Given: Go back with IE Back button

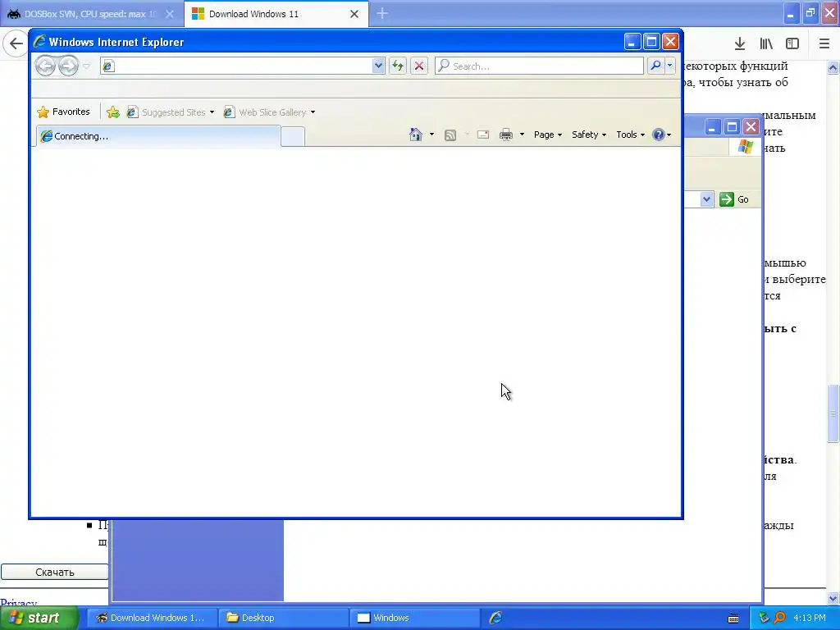Looking at the screenshot, I should pyautogui.click(x=46, y=66).
